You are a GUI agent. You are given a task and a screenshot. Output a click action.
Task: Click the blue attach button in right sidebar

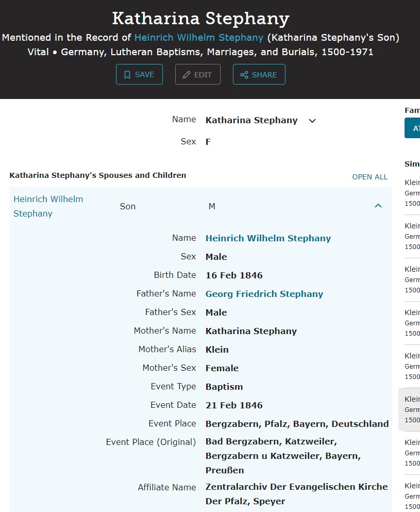coord(413,128)
